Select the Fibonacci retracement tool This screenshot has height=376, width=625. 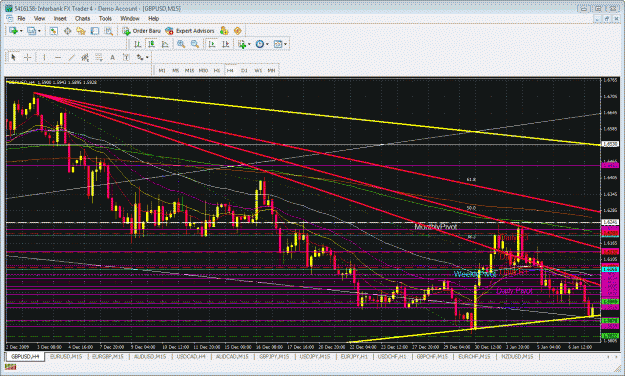[x=98, y=57]
